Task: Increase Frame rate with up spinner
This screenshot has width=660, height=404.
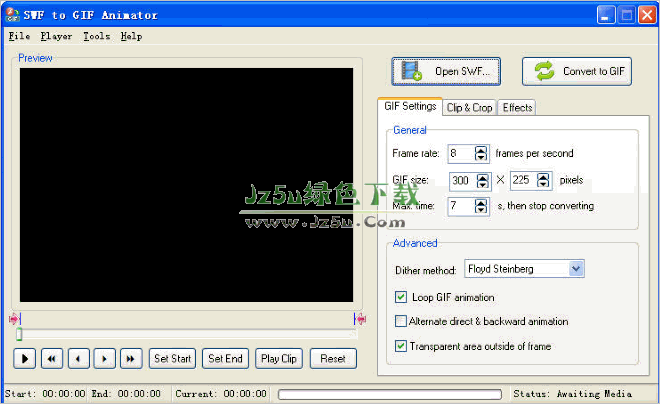Action: point(481,150)
